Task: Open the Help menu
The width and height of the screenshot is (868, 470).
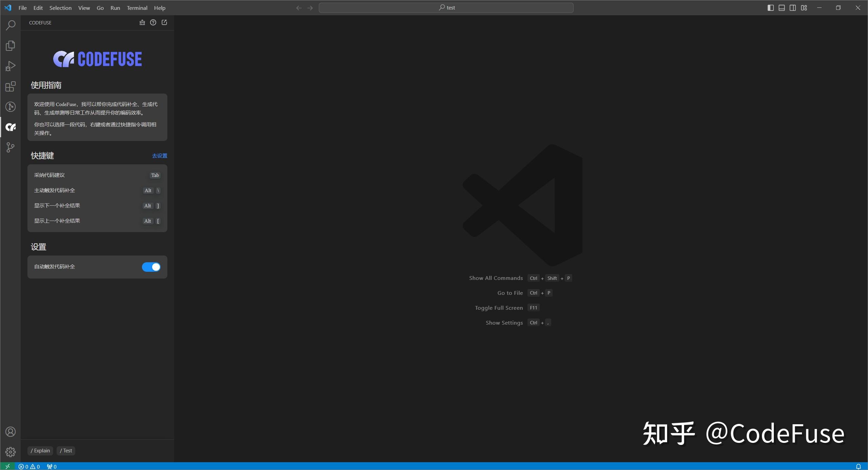Action: 160,8
